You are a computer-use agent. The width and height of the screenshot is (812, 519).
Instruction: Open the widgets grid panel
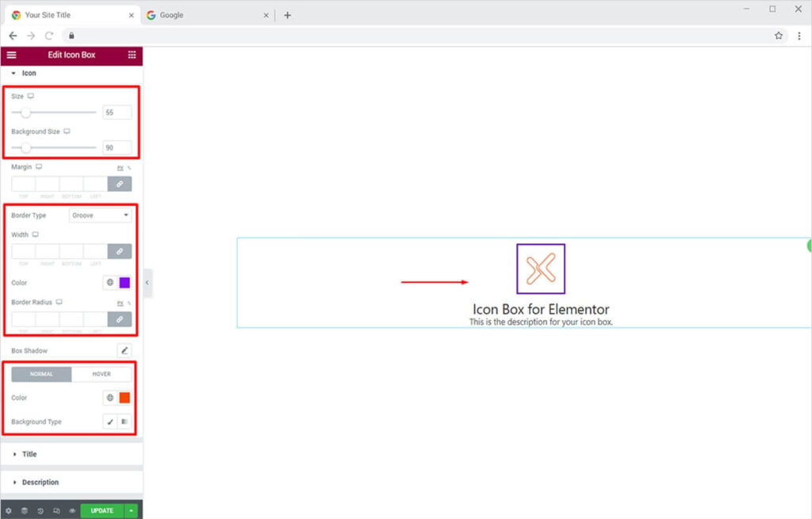point(132,55)
